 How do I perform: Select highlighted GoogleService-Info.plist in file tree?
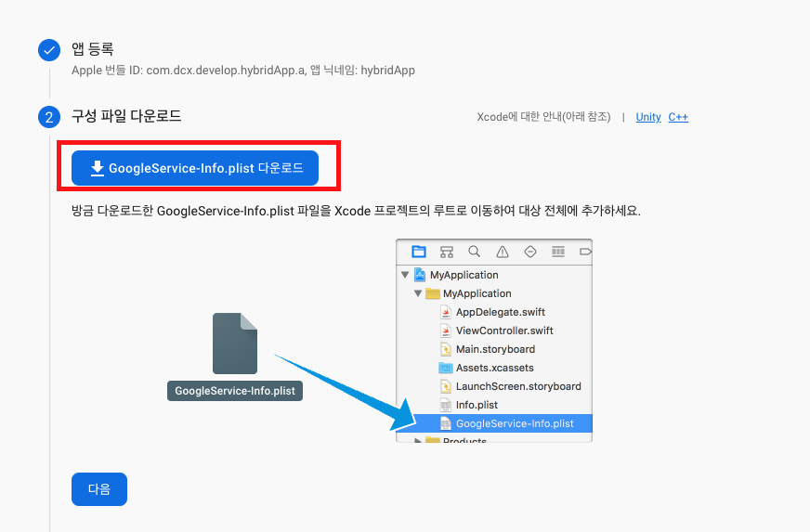(x=514, y=423)
